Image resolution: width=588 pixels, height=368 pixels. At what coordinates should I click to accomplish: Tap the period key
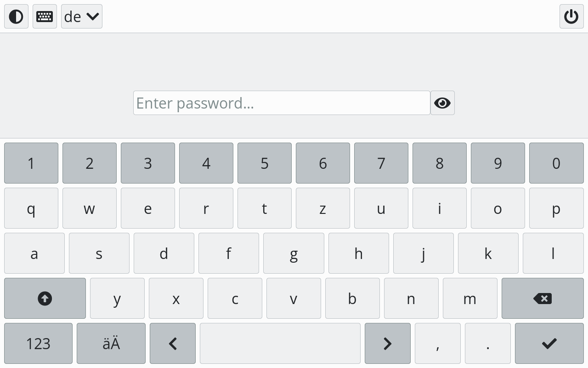click(487, 344)
